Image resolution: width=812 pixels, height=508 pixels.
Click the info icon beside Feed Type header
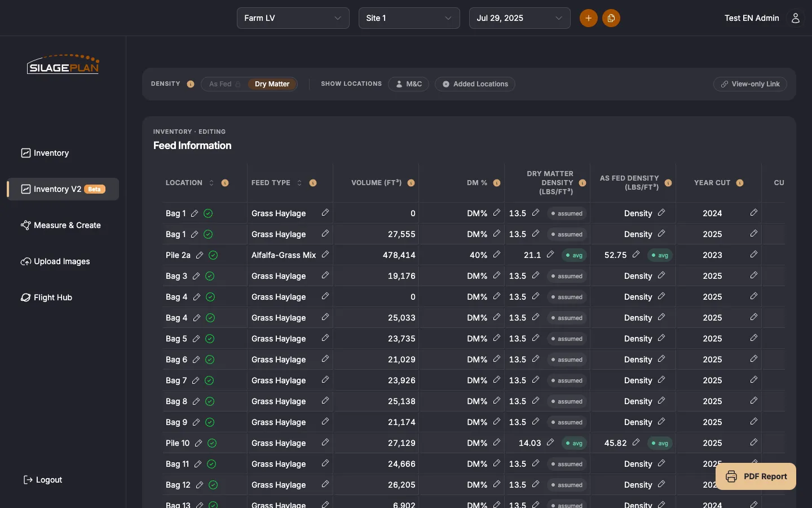point(313,183)
